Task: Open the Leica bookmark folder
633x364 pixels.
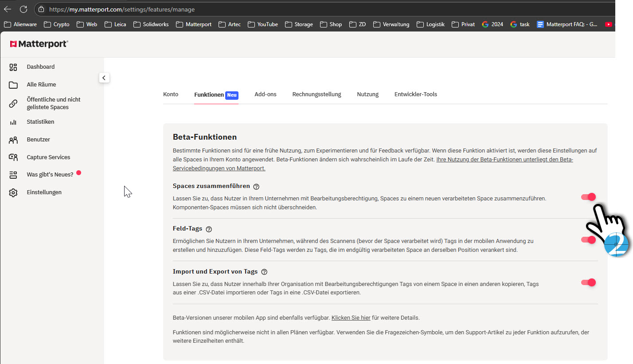Action: pyautogui.click(x=115, y=24)
